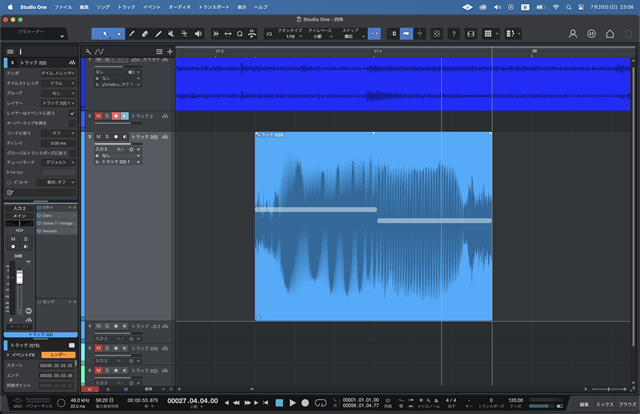Click the wrench track list settings icon
The image size is (640, 414).
pos(88,51)
